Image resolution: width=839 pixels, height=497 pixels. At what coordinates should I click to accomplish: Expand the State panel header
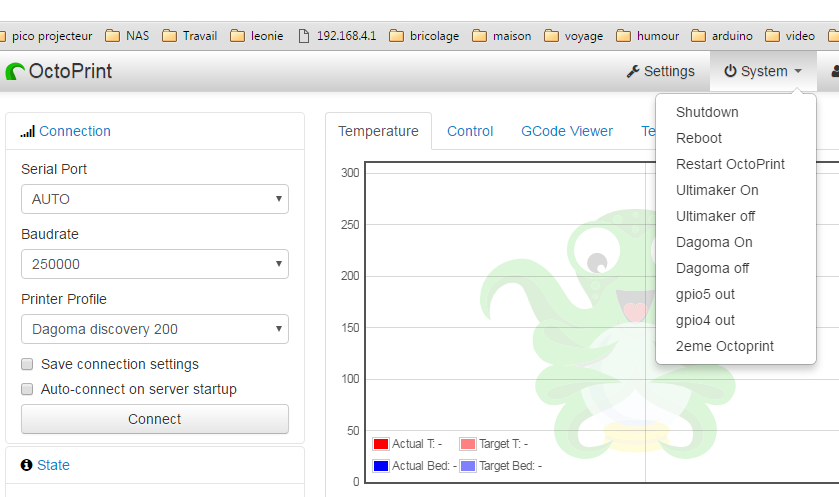pyautogui.click(x=53, y=465)
